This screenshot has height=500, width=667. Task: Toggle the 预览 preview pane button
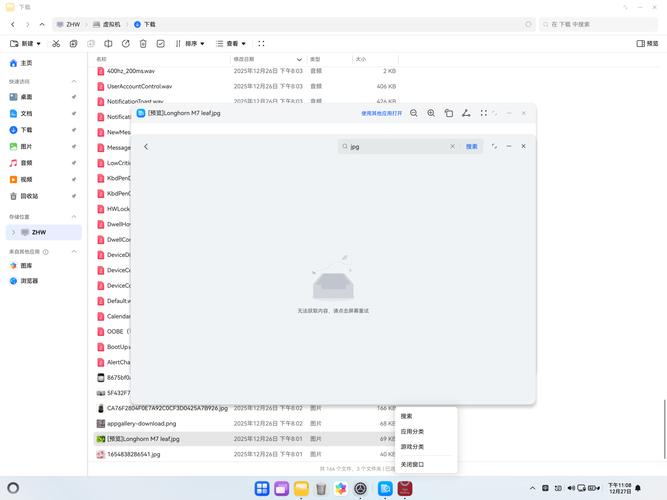(x=647, y=43)
